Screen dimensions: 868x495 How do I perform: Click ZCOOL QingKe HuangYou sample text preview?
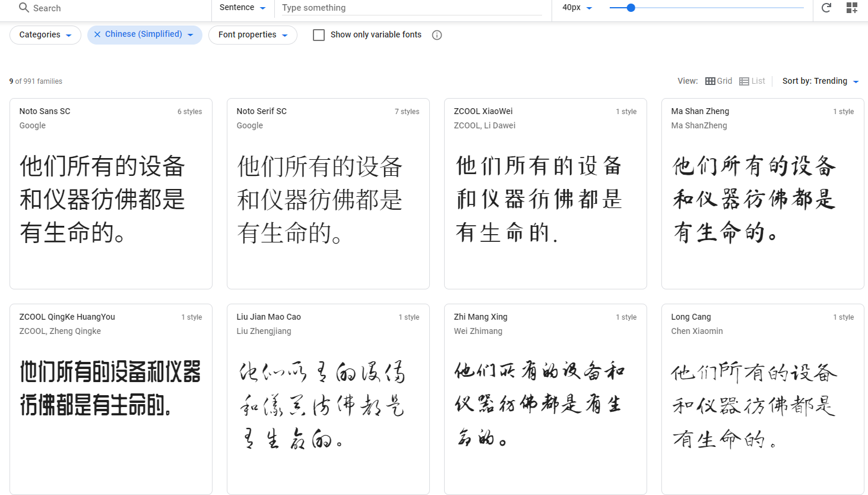[110, 389]
